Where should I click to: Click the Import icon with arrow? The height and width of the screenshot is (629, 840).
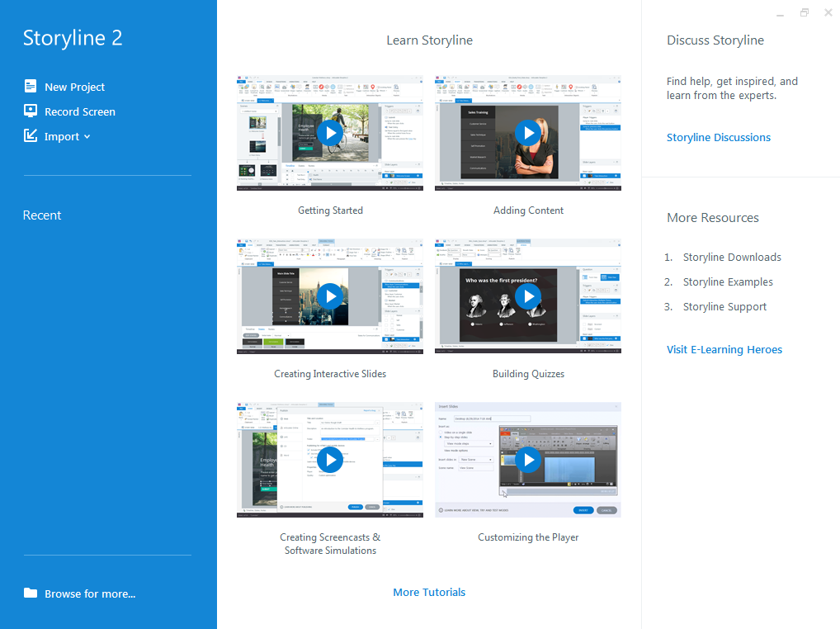pyautogui.click(x=31, y=135)
